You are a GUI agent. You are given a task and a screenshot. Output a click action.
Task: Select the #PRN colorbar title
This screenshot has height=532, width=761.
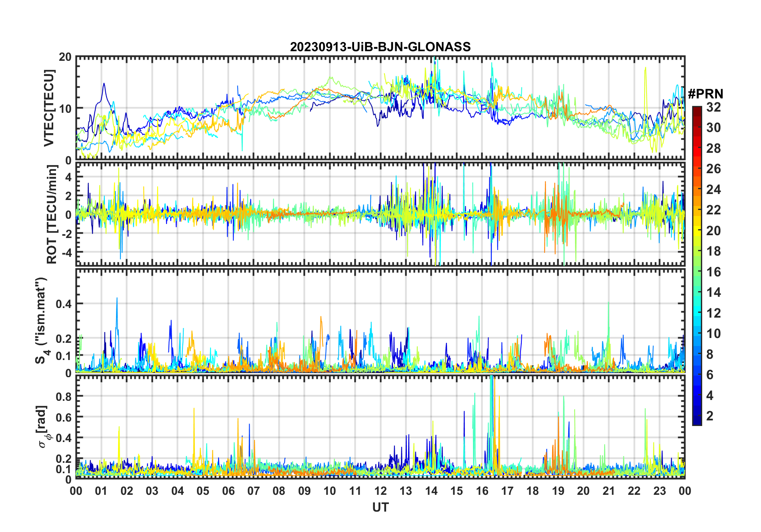click(x=705, y=94)
